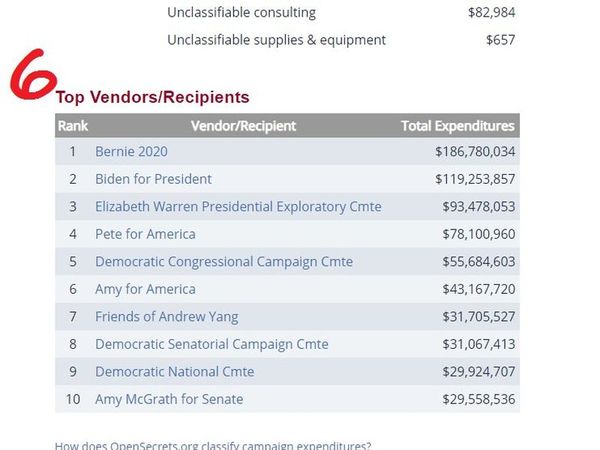Open Democratic Congressional Campaign Cmte link
Viewport: 600px width, 450px height.
[x=223, y=262]
